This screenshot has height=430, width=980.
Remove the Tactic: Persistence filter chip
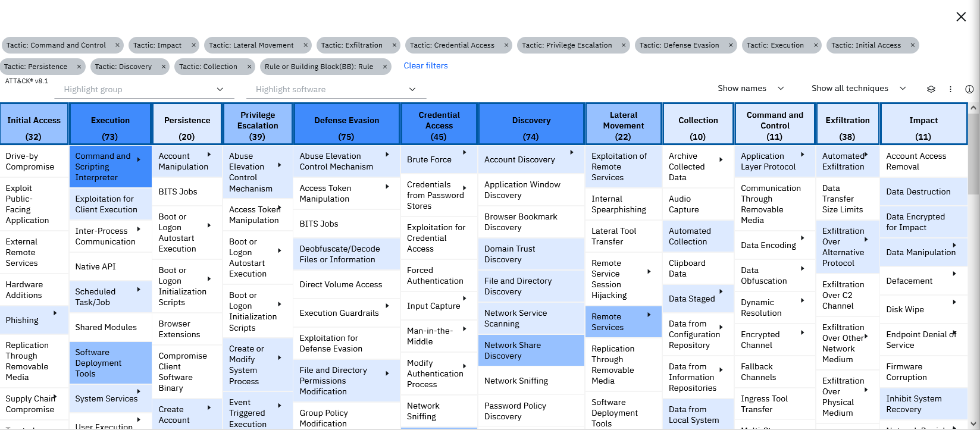pyautogui.click(x=79, y=67)
